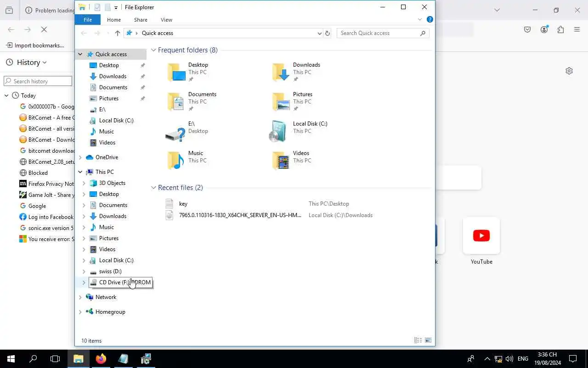Open the address bar history dropdown

tap(320, 33)
